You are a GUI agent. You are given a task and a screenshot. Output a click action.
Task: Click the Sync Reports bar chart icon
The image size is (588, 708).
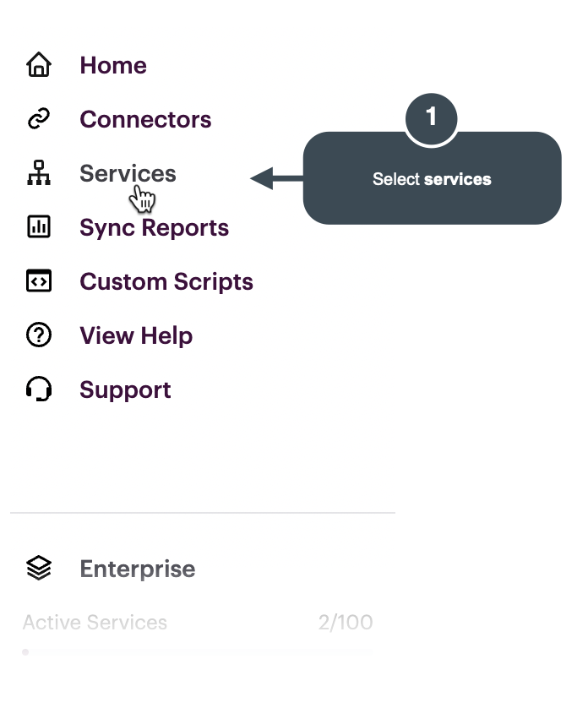[x=39, y=227]
